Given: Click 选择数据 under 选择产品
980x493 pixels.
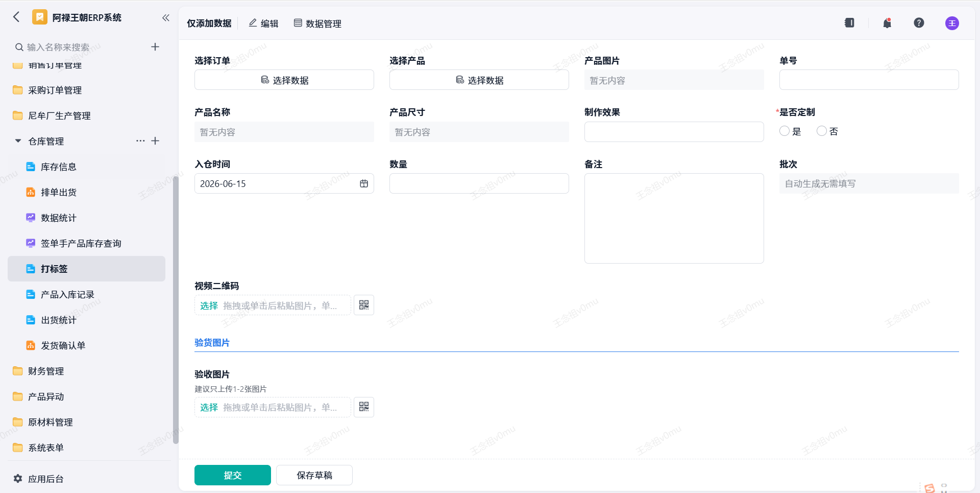Looking at the screenshot, I should 479,80.
